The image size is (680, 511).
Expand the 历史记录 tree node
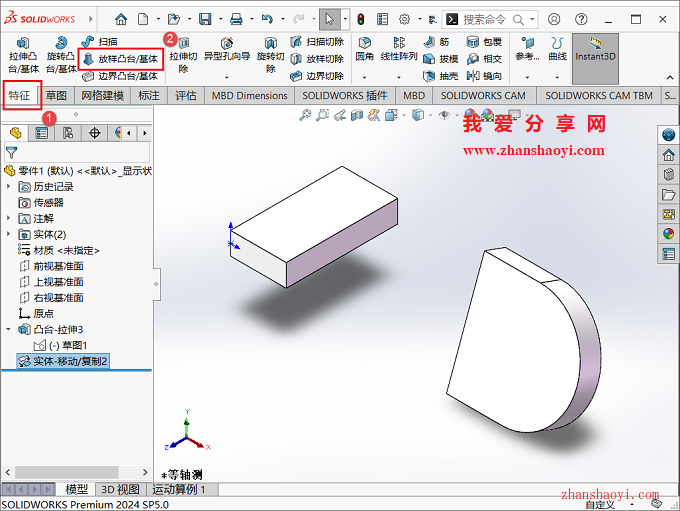pos(10,186)
